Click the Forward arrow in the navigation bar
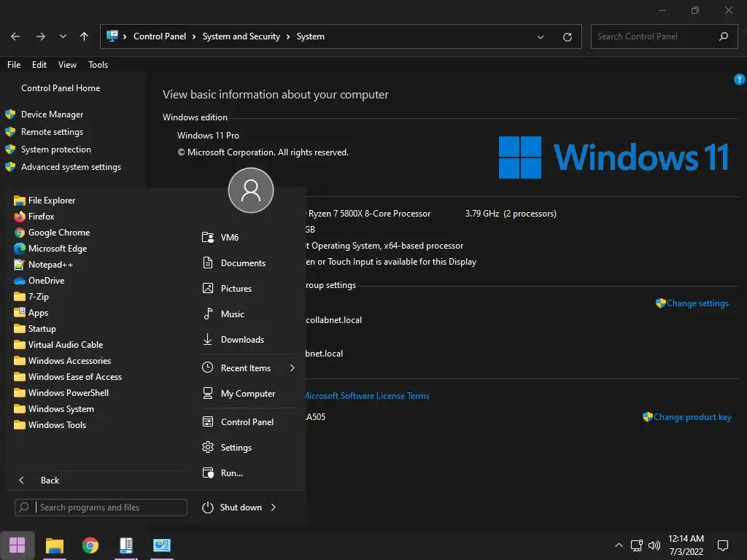This screenshot has height=560, width=747. (x=41, y=36)
